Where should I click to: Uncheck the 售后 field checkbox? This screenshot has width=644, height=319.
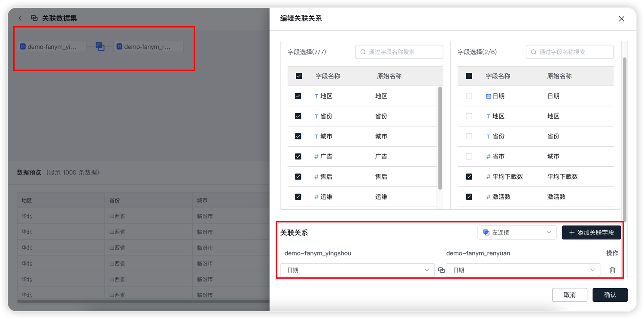[x=298, y=177]
